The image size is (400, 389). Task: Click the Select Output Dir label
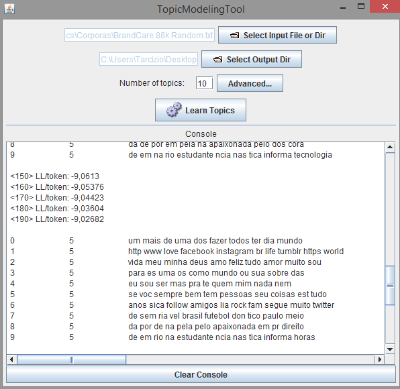[x=259, y=59]
